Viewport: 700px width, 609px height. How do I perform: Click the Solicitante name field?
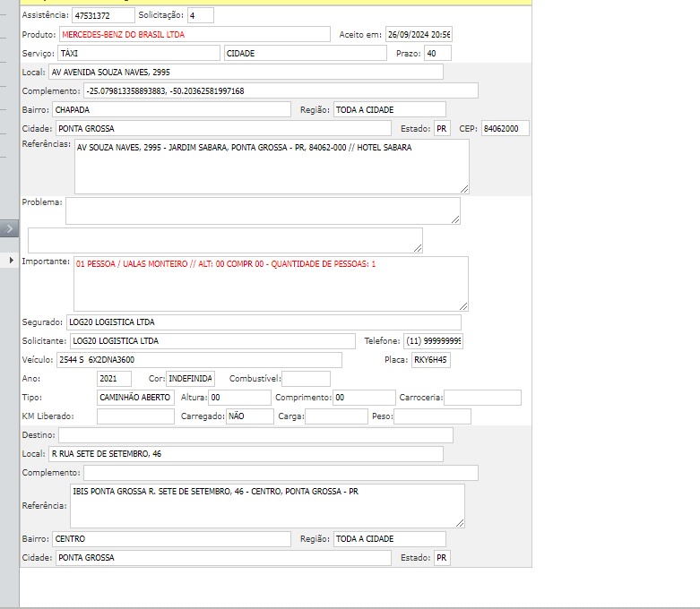click(x=212, y=341)
